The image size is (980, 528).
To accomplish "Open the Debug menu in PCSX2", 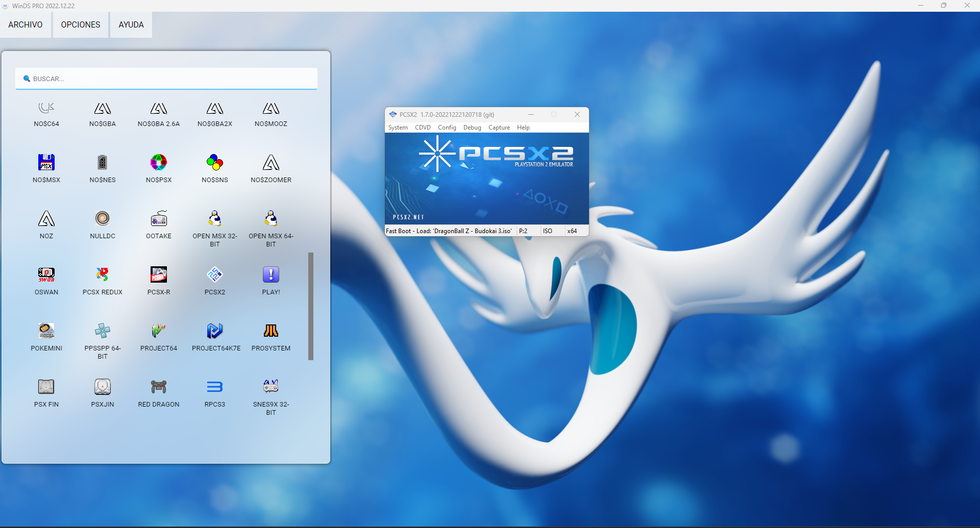I will 472,128.
